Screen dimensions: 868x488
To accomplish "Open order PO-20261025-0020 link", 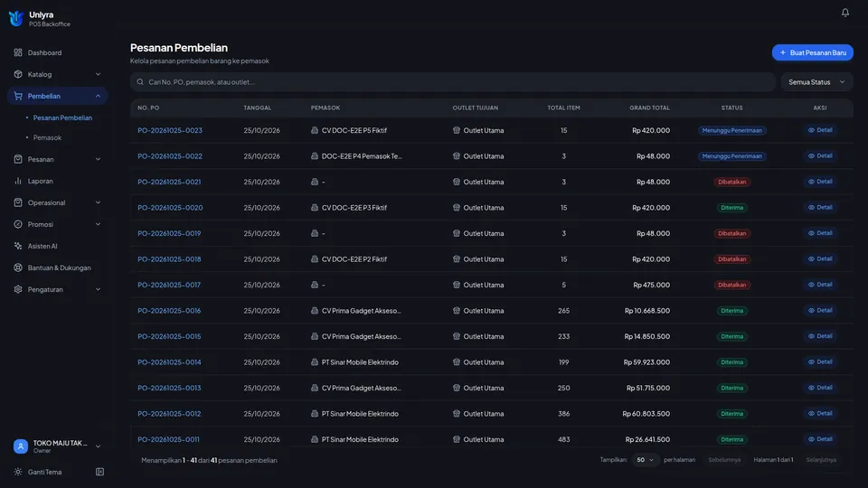I will [x=170, y=208].
